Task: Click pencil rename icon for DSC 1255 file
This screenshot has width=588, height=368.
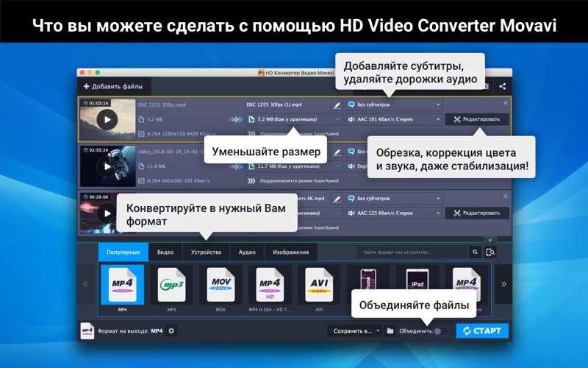Action: pyautogui.click(x=337, y=105)
